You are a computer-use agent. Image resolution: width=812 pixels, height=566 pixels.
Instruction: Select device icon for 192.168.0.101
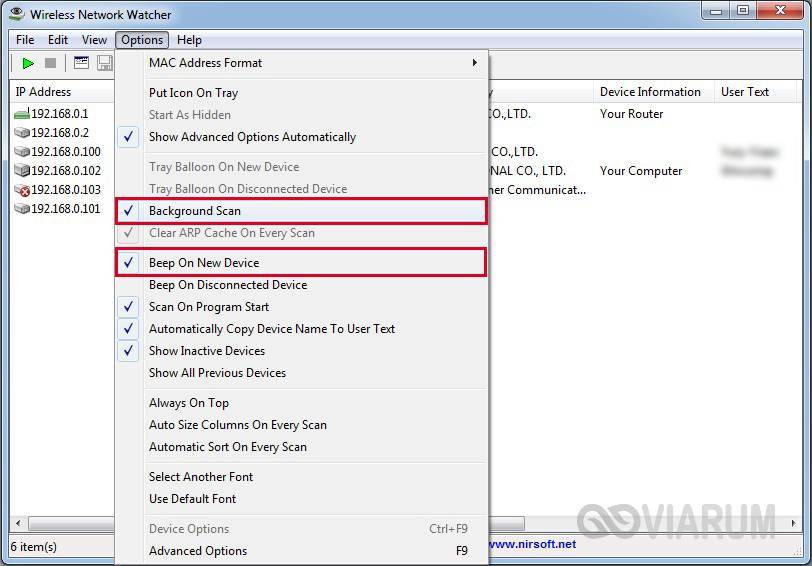pos(22,208)
